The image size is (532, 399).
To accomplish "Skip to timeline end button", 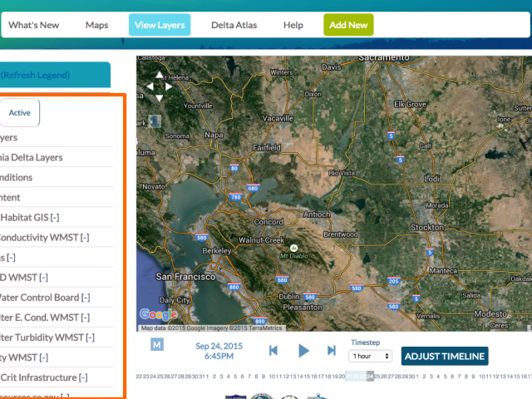I will pos(332,351).
